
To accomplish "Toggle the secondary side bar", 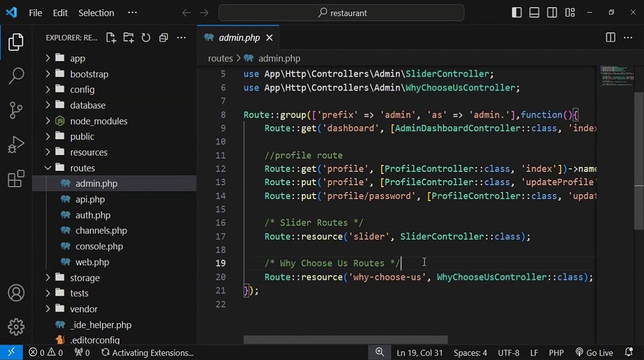I will click(552, 13).
